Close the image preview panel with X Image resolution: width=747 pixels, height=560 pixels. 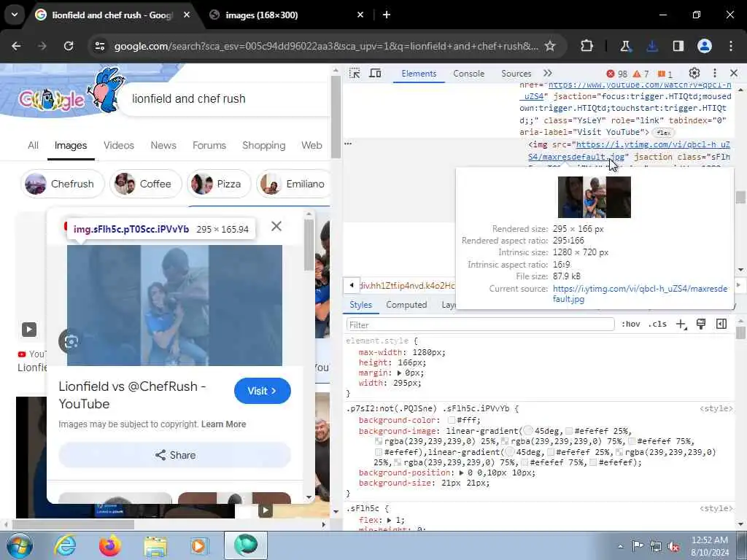pos(276,226)
